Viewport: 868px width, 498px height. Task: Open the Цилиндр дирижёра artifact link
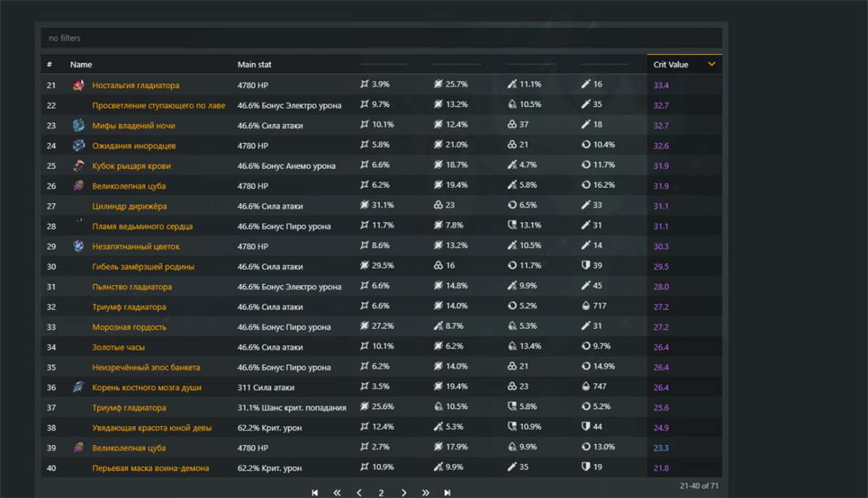129,207
